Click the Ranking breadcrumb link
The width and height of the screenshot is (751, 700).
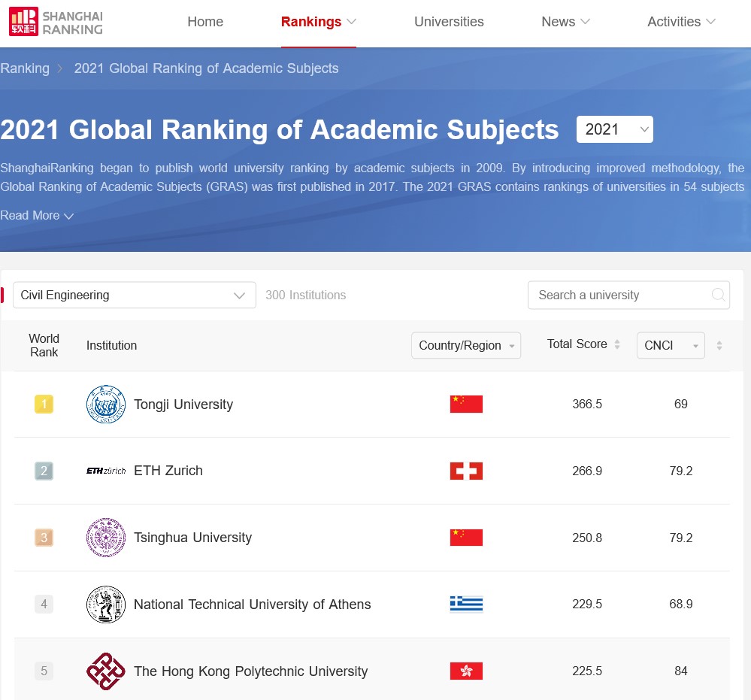25,68
